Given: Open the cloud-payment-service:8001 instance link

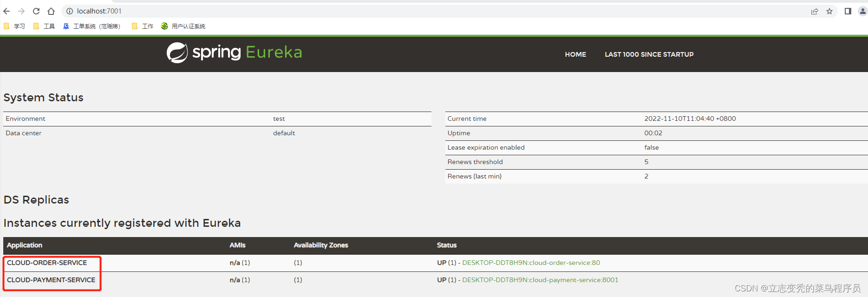Looking at the screenshot, I should [x=540, y=280].
